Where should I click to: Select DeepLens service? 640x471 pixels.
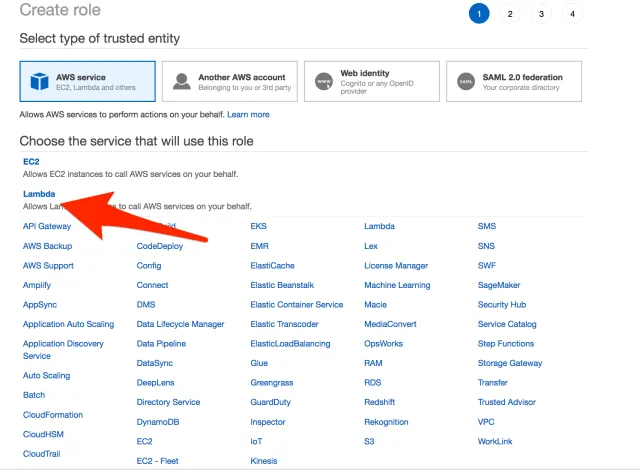point(156,383)
